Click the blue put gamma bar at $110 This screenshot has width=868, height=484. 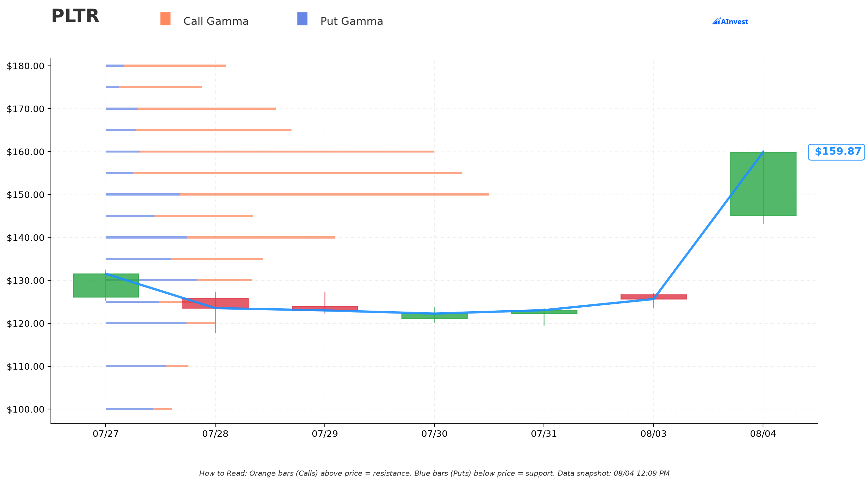click(x=135, y=366)
